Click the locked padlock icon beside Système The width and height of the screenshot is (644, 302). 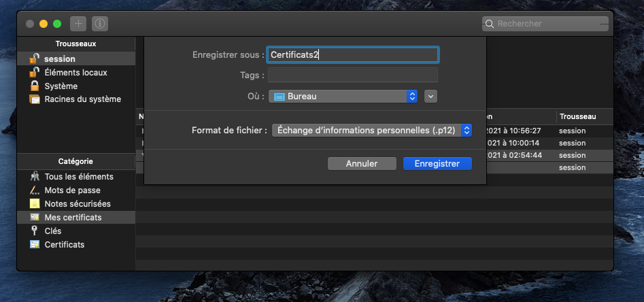click(35, 86)
